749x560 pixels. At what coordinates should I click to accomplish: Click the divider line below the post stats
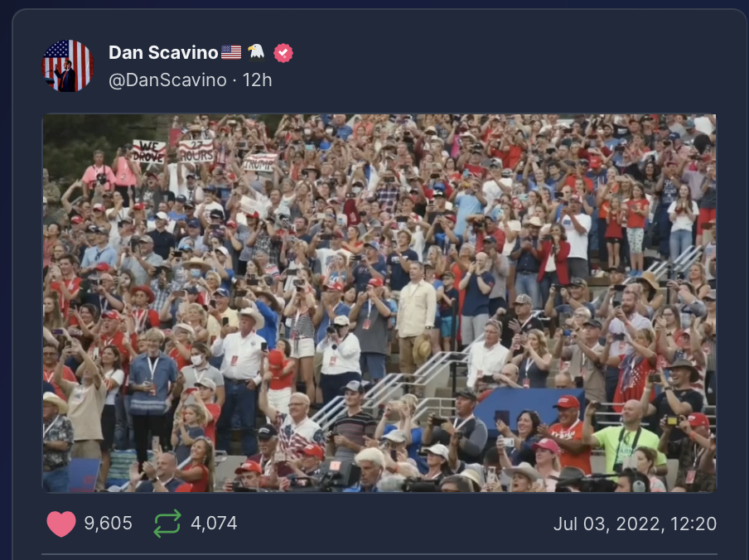click(379, 554)
